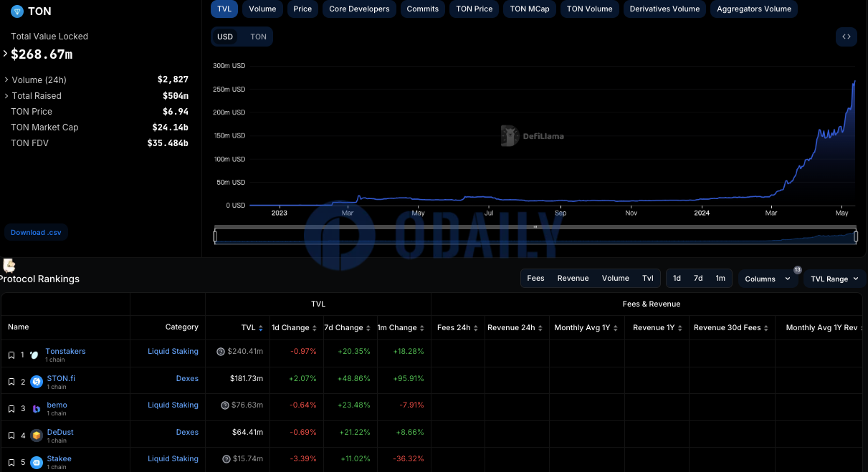This screenshot has width=868, height=472.
Task: Toggle the Tvl column group
Action: click(648, 279)
